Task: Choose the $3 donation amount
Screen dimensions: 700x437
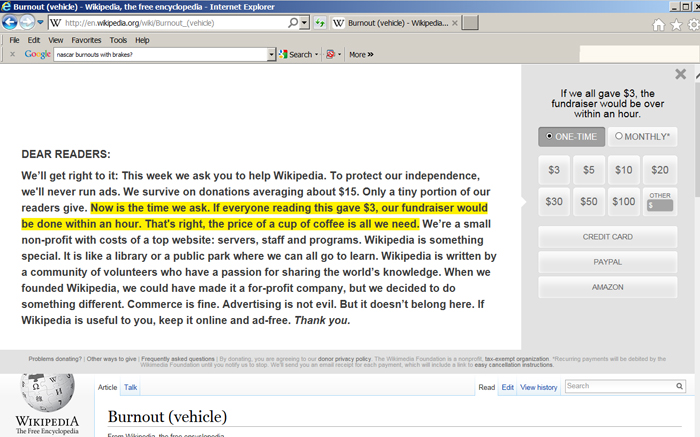Action: [554, 170]
